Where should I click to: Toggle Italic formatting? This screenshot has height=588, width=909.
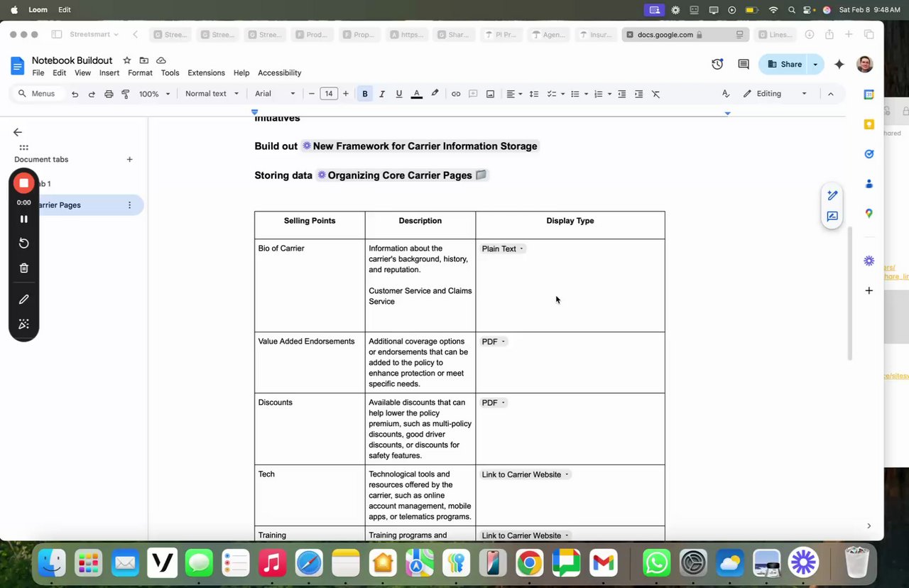[382, 94]
